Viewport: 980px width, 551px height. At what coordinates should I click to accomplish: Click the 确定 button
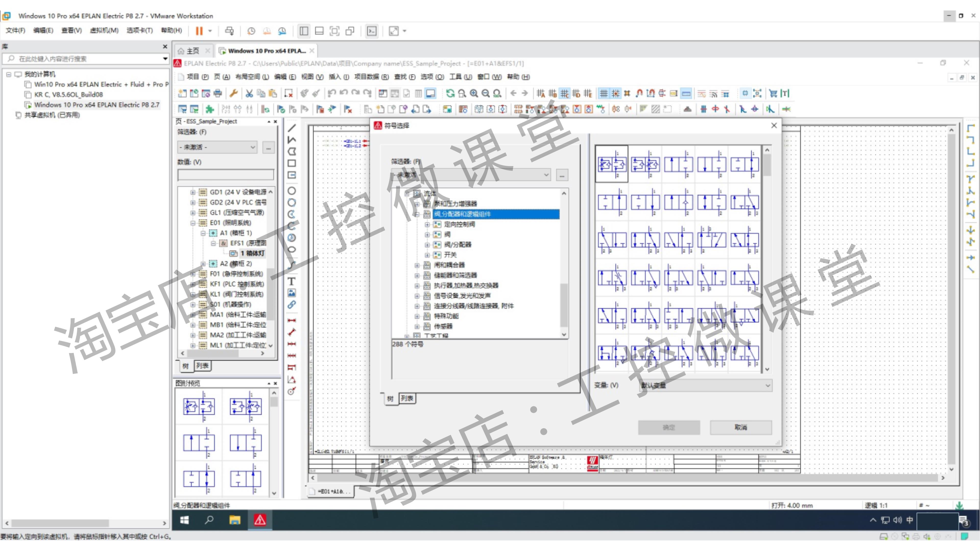pos(669,427)
